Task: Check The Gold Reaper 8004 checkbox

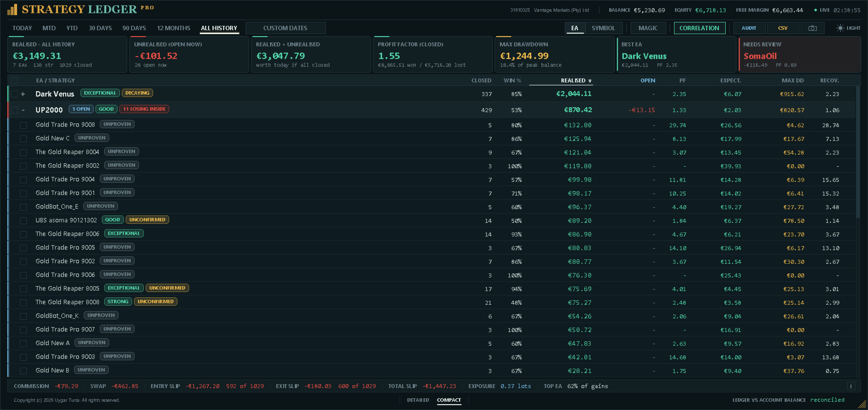Action: [23, 153]
